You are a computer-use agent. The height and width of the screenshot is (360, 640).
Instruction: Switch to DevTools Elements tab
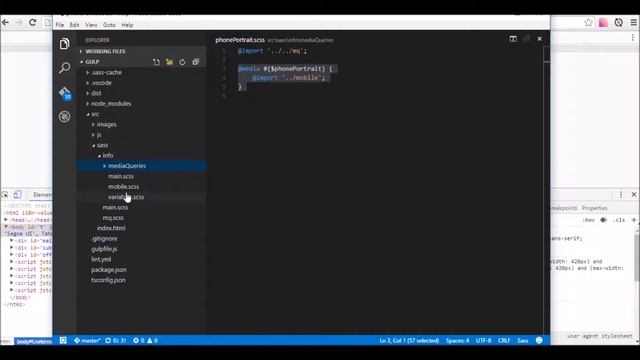(42, 195)
